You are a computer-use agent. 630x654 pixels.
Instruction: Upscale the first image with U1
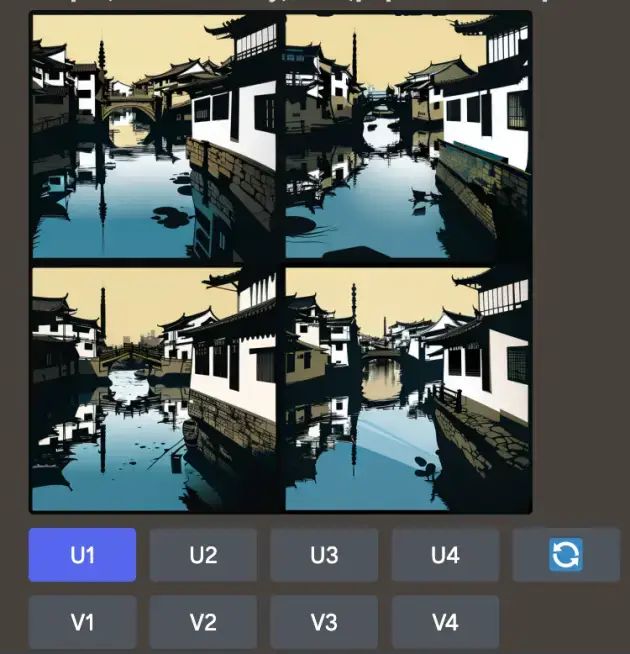82,555
